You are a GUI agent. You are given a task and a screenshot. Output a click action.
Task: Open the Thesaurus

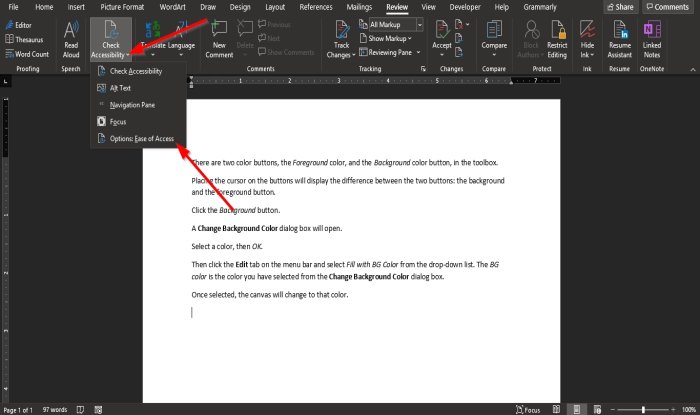click(24, 40)
